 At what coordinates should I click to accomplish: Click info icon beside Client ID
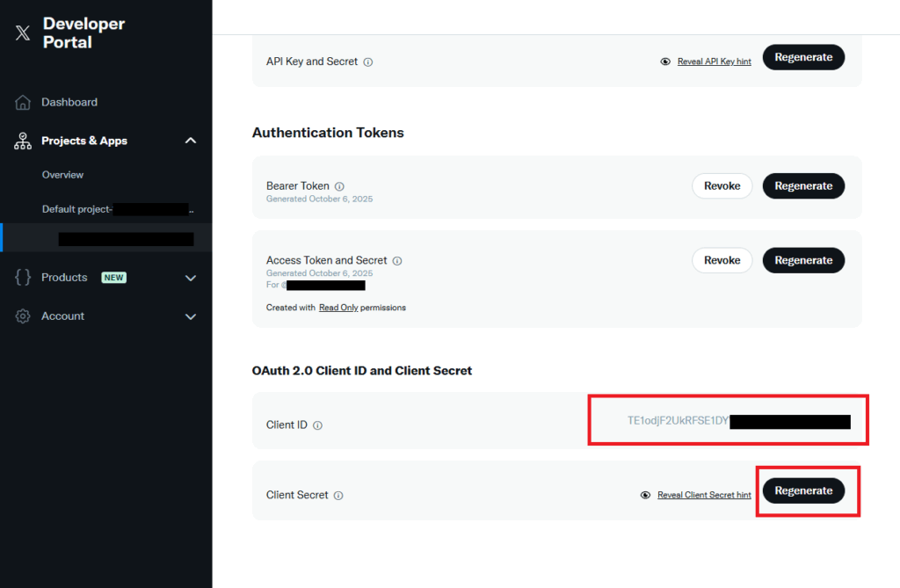coord(317,425)
